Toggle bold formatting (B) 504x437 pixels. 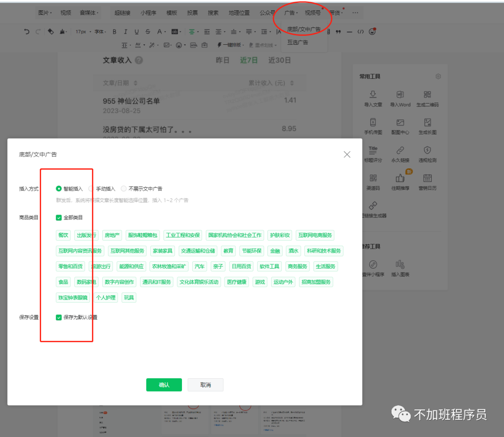click(x=114, y=32)
